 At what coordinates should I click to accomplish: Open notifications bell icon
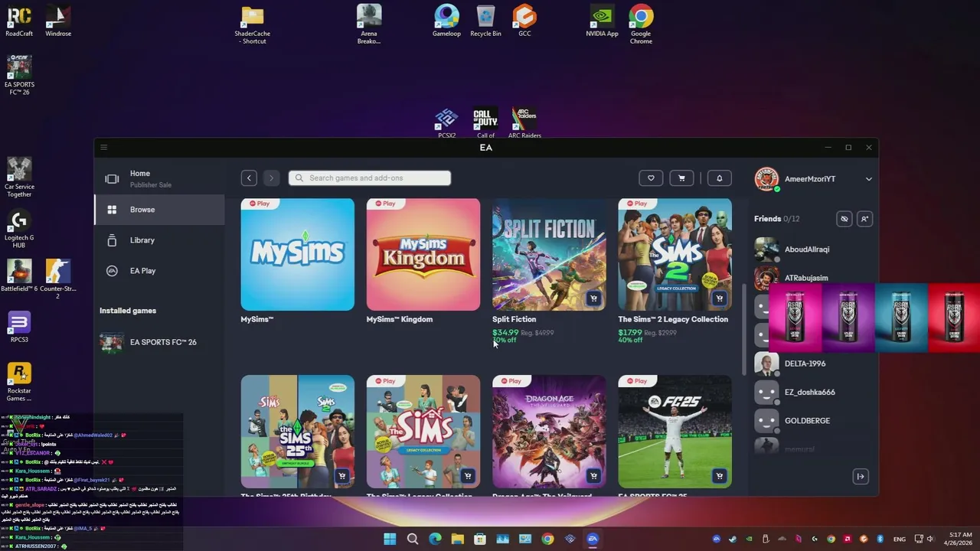tap(720, 178)
